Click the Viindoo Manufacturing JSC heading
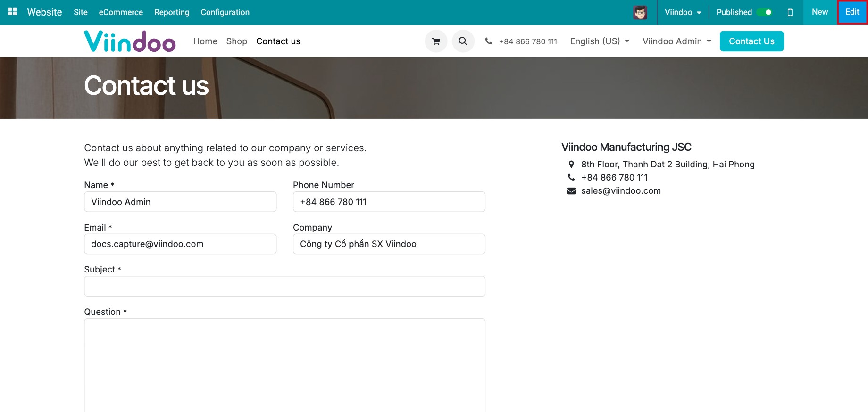868x412 pixels. (x=626, y=147)
